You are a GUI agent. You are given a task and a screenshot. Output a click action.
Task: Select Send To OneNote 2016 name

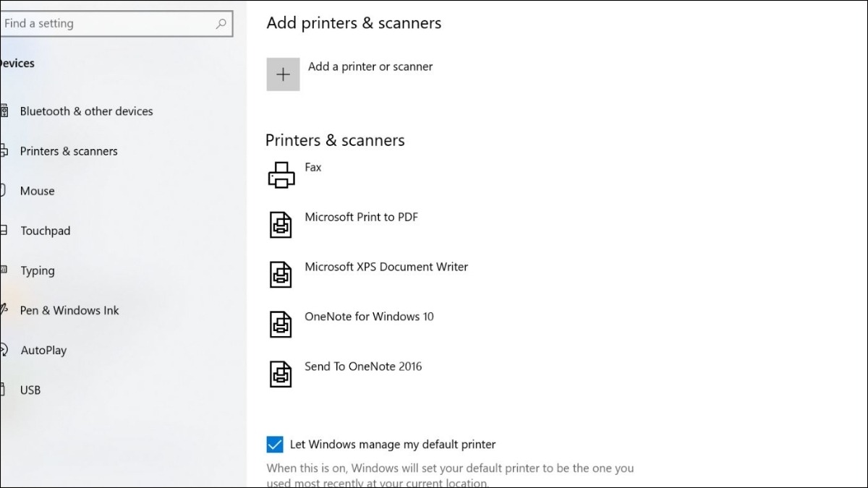point(363,367)
